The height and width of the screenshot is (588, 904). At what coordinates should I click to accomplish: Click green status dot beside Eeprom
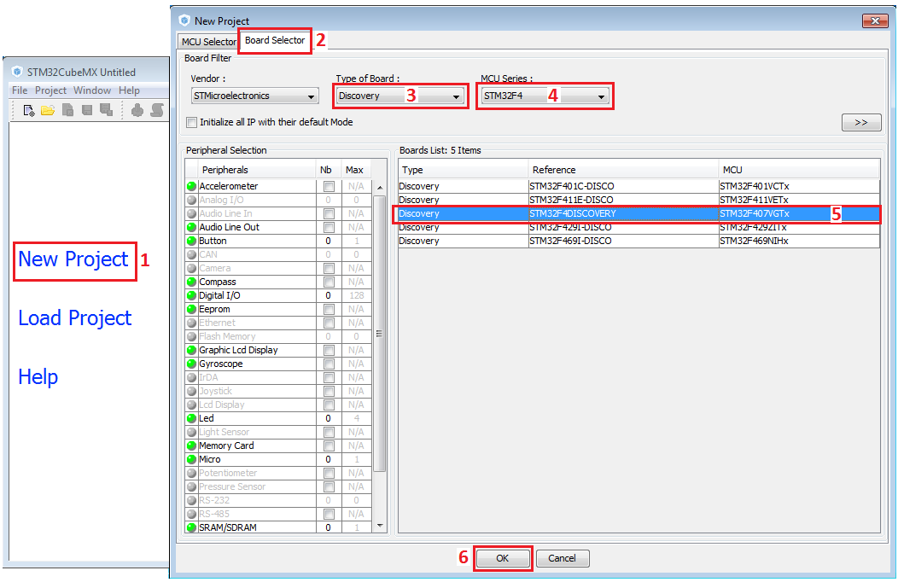[x=191, y=310]
